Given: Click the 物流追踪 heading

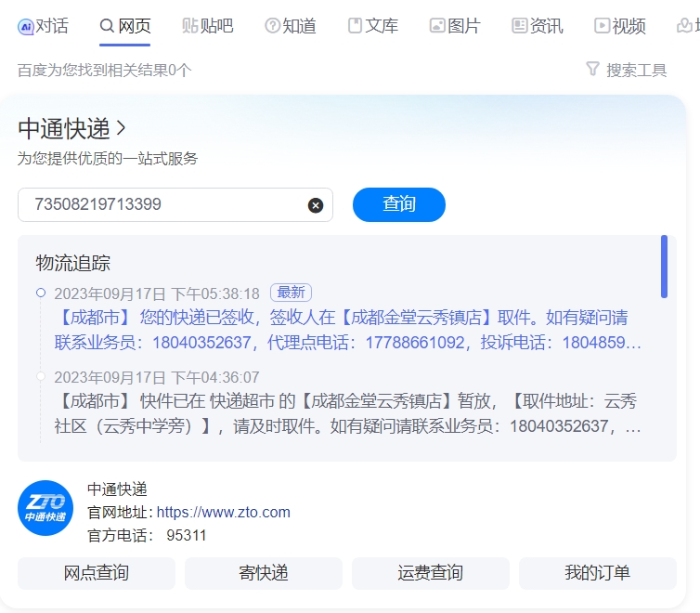Looking at the screenshot, I should (72, 263).
